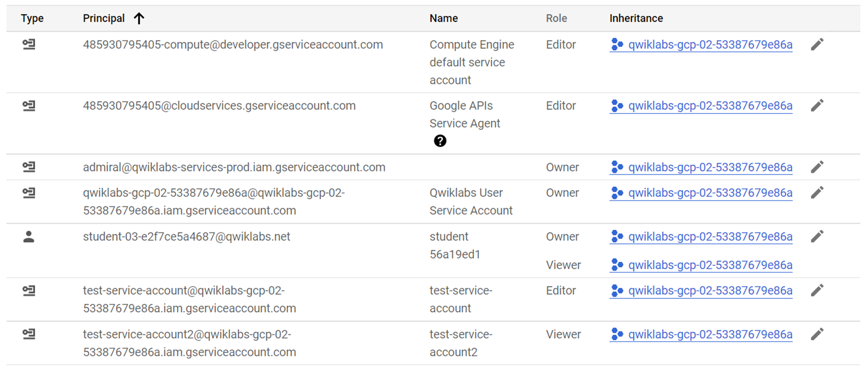Viewport: 868px width, 368px height.
Task: Open project link for Google APIs Service Agent
Action: click(710, 106)
